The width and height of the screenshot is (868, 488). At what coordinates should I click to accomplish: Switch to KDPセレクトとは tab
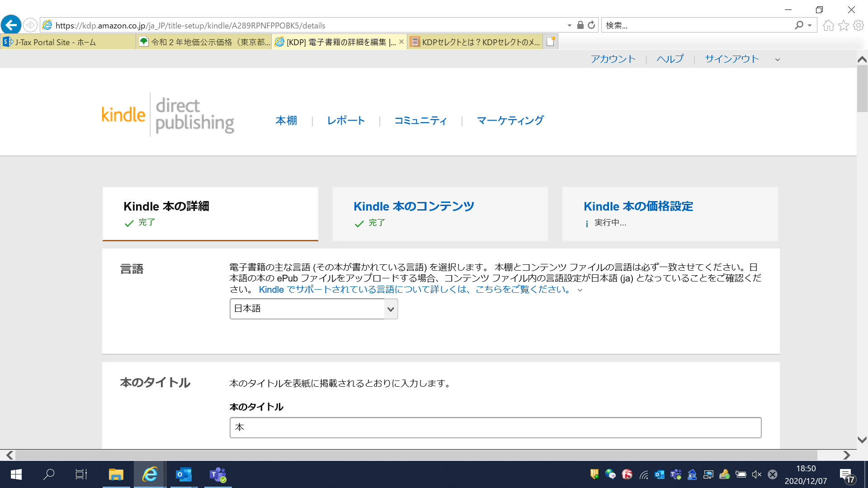[475, 42]
